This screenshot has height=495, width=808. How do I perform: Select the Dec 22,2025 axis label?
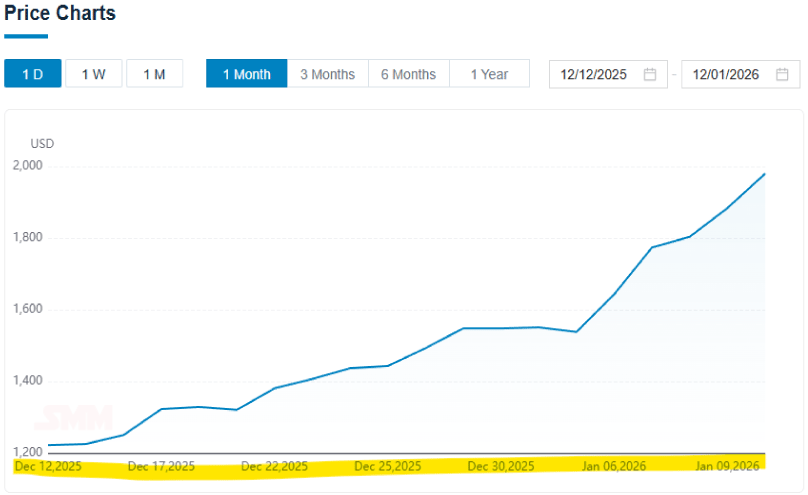click(x=274, y=467)
